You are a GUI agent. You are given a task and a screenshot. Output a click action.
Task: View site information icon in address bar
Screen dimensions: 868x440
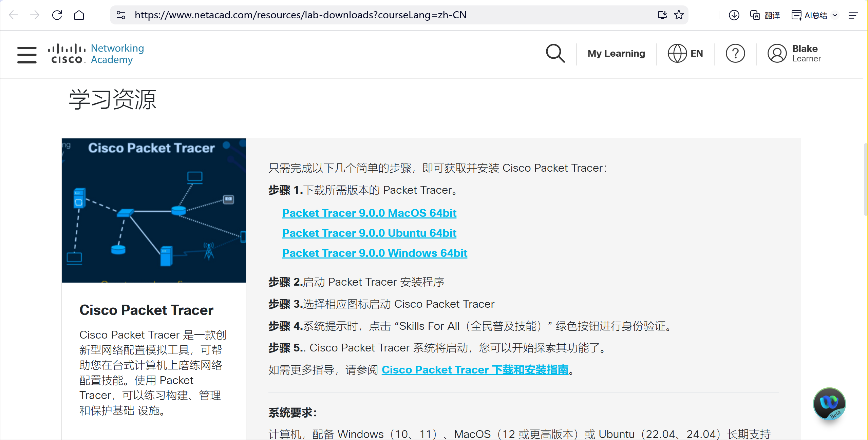click(121, 15)
